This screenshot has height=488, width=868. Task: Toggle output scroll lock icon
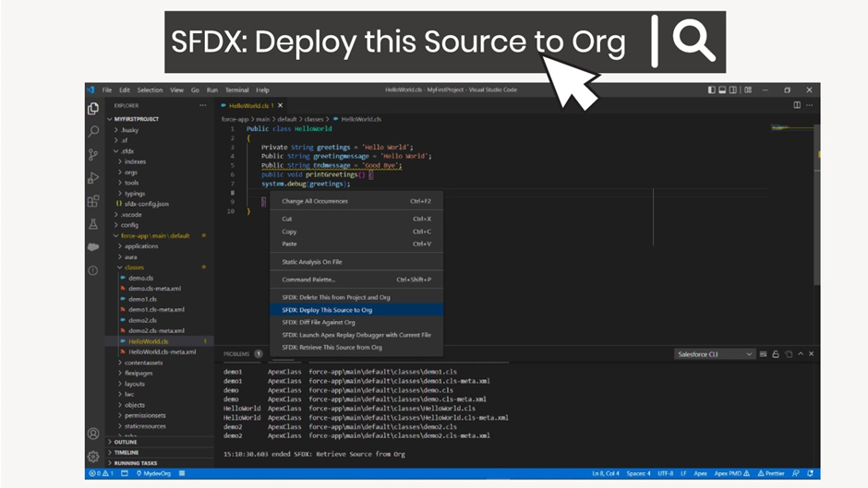[x=776, y=354]
